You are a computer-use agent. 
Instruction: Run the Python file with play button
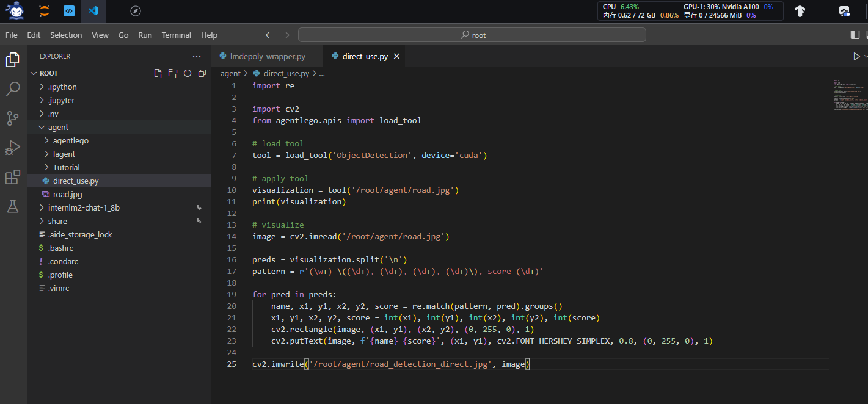coord(856,56)
